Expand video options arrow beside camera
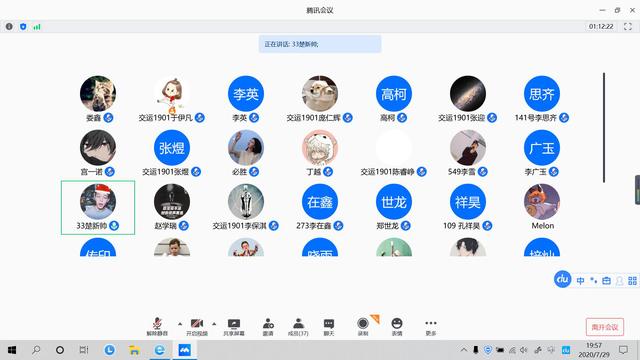 214,324
